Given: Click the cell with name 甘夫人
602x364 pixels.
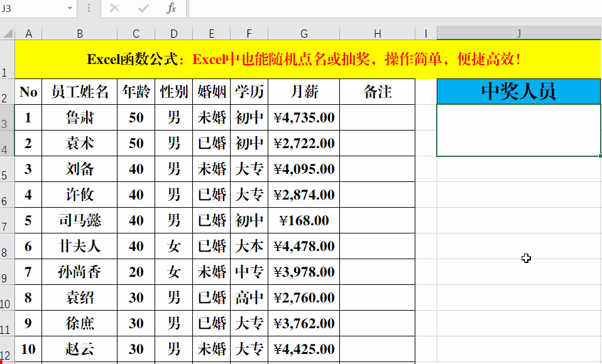Looking at the screenshot, I should point(79,246).
